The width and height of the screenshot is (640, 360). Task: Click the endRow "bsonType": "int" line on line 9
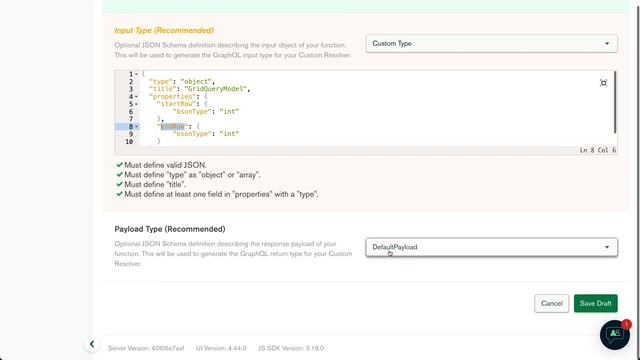(206, 134)
